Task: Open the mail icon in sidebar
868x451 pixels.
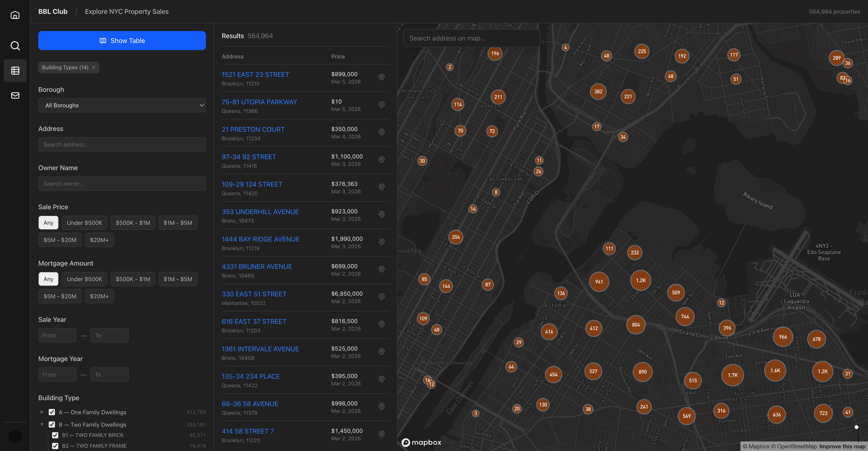Action: [x=15, y=96]
